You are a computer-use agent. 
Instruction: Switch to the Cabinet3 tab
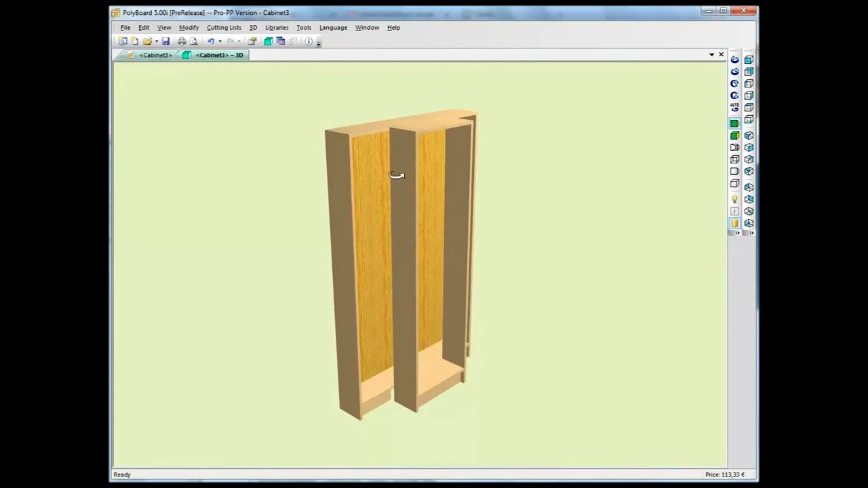(155, 55)
